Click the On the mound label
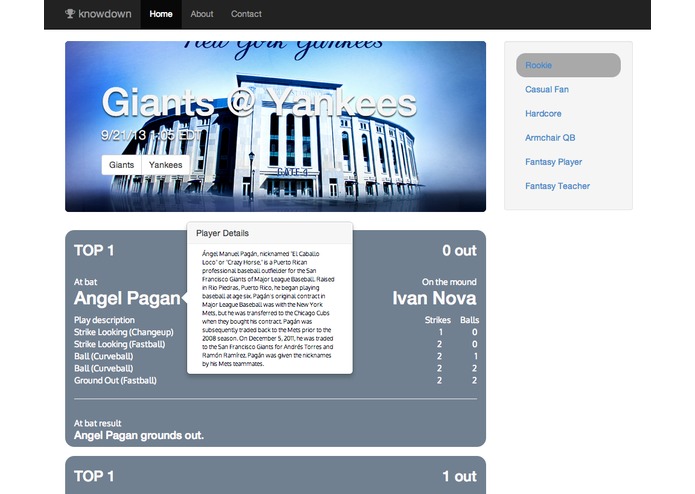 tap(449, 282)
